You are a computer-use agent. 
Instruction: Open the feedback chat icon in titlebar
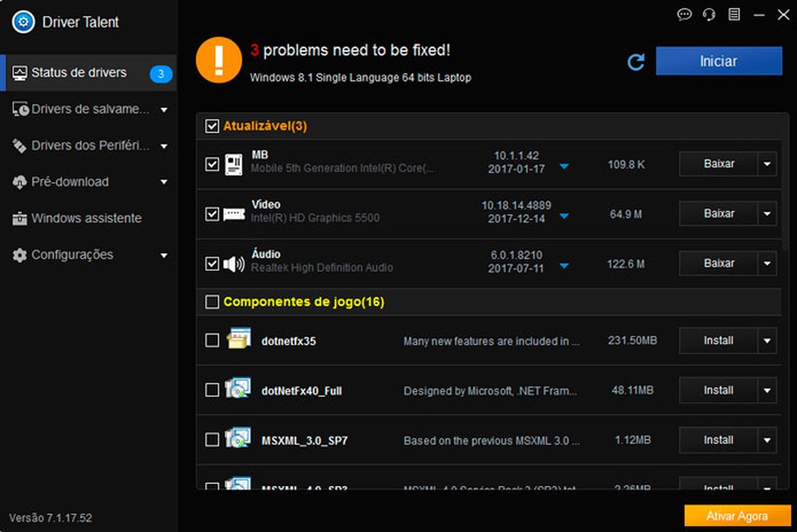684,14
